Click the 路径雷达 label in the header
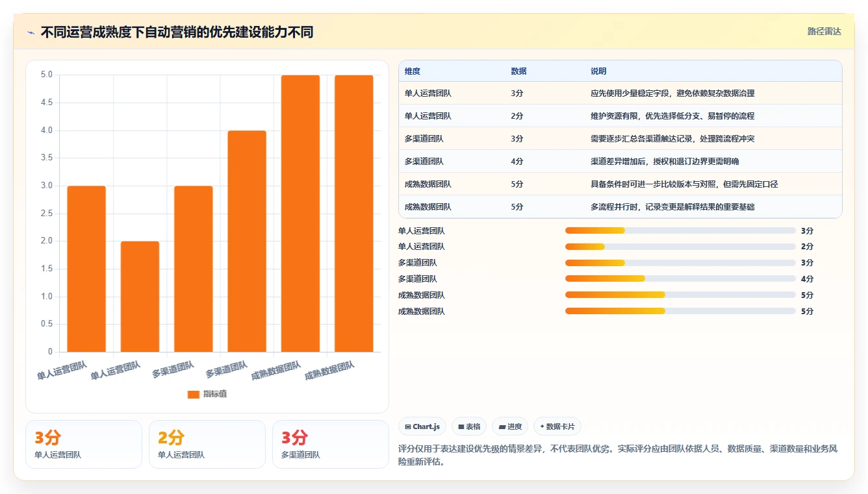The width and height of the screenshot is (868, 494). (x=824, y=31)
